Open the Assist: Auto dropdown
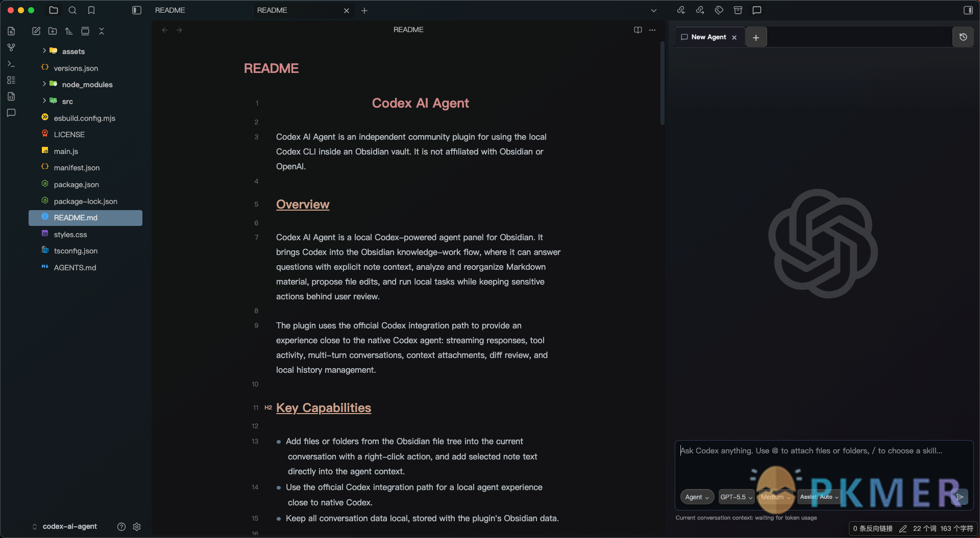Viewport: 980px width, 538px height. coord(819,497)
